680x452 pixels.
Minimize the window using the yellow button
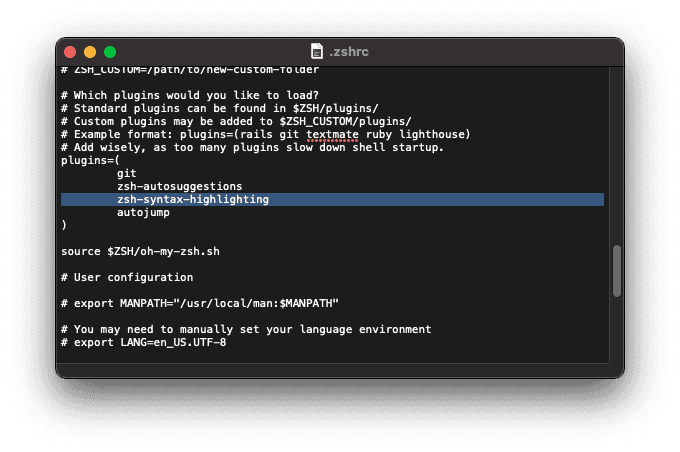click(90, 51)
